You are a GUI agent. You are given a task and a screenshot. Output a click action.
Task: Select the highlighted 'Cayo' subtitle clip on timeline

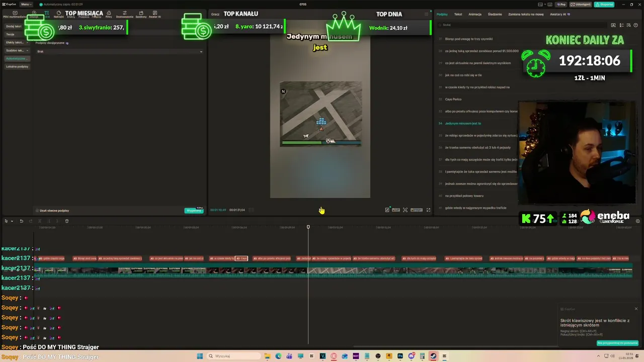pos(242,258)
